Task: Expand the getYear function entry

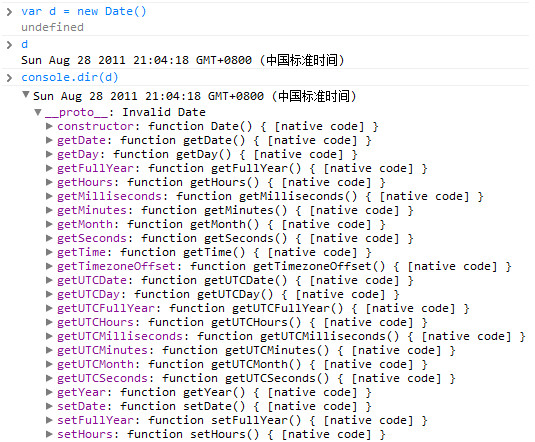Action: click(x=49, y=392)
